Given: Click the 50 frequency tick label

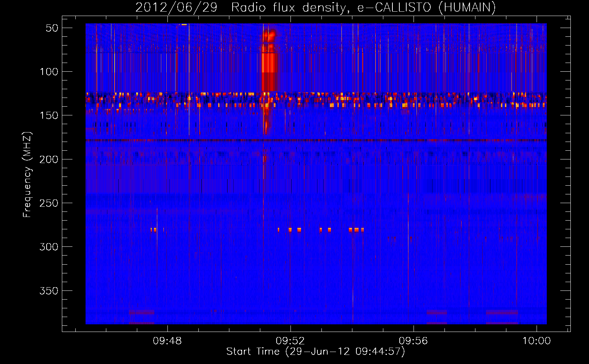Looking at the screenshot, I should click(52, 28).
